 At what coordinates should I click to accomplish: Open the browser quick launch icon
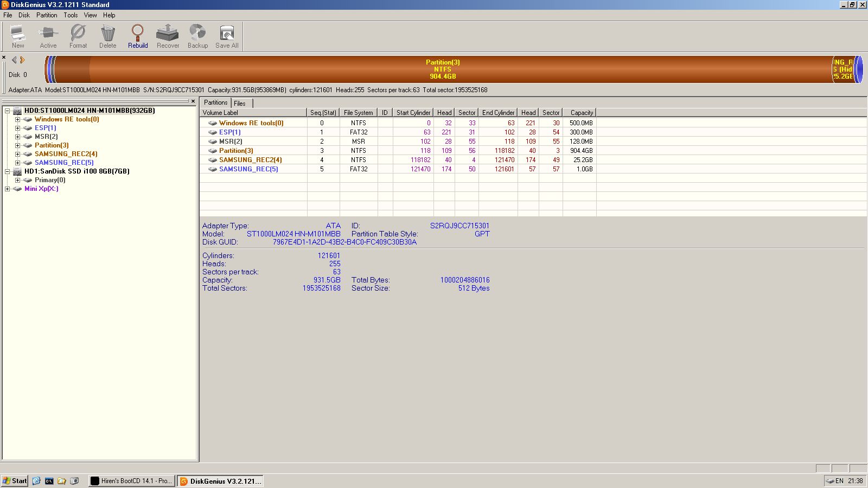tap(36, 481)
